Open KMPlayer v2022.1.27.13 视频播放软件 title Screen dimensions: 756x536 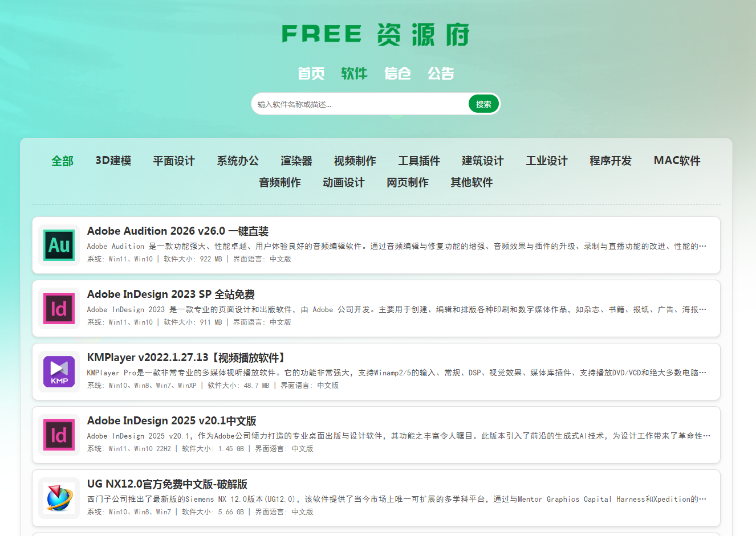click(x=186, y=358)
